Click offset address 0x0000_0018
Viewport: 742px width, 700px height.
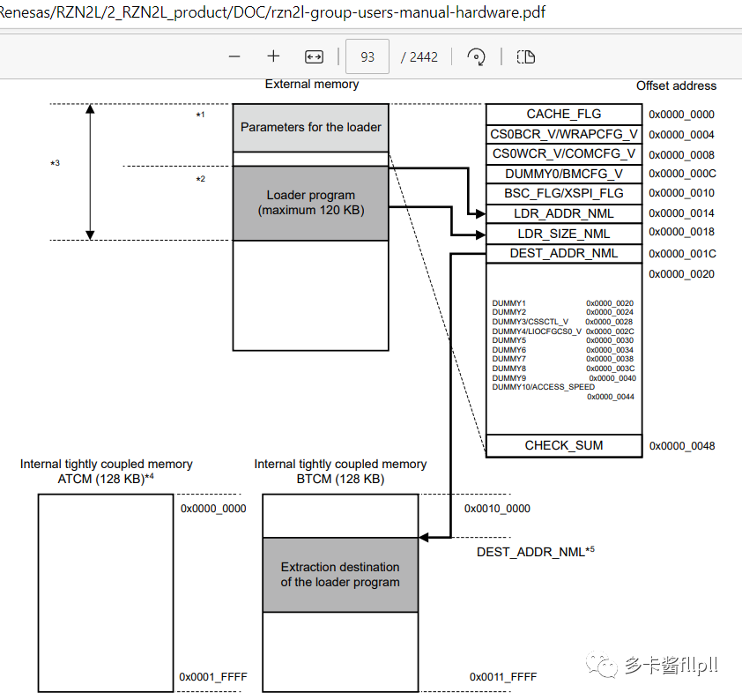point(681,232)
